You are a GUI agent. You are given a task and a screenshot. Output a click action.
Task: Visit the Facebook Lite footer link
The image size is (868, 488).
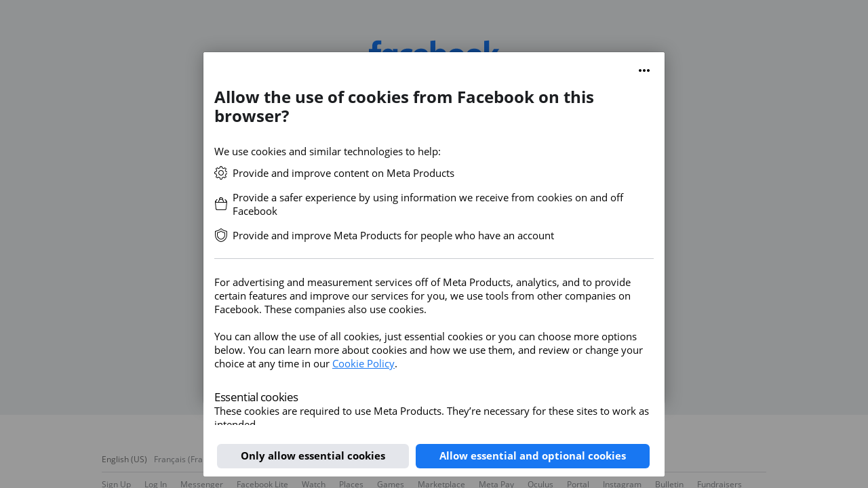point(262,484)
